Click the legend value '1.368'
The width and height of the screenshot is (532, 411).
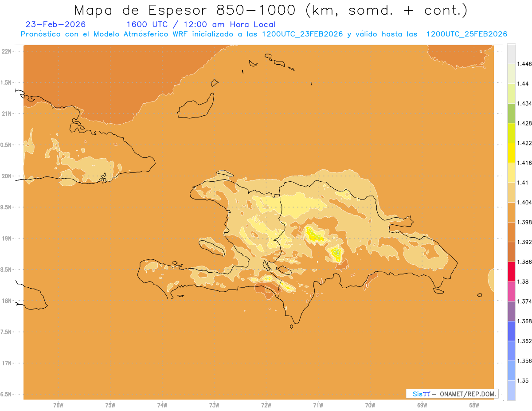coord(525,321)
